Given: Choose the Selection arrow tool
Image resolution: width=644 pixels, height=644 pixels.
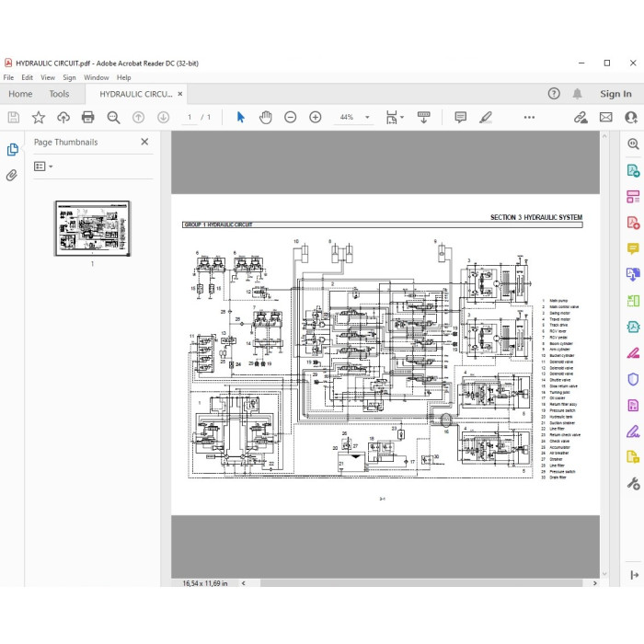Looking at the screenshot, I should pyautogui.click(x=241, y=118).
